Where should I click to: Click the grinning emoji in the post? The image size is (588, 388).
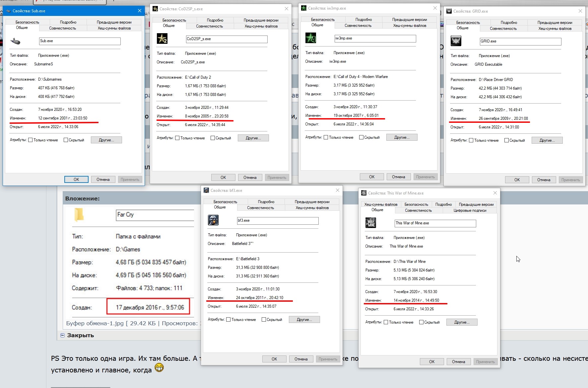coord(159,368)
